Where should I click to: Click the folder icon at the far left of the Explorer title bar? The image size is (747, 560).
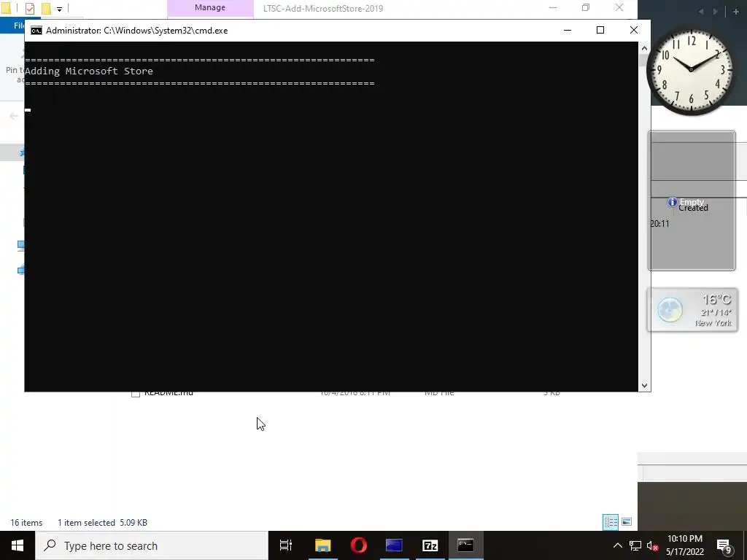[x=6, y=8]
